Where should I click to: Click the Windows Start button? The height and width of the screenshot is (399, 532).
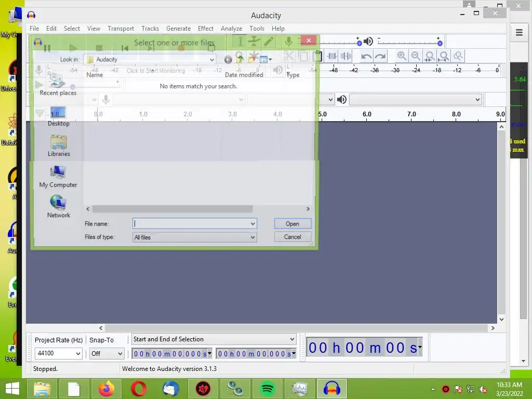click(12, 389)
